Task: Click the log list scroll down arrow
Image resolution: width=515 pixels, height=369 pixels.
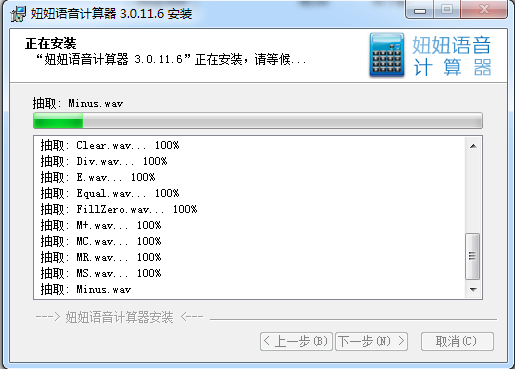Action: [473, 289]
